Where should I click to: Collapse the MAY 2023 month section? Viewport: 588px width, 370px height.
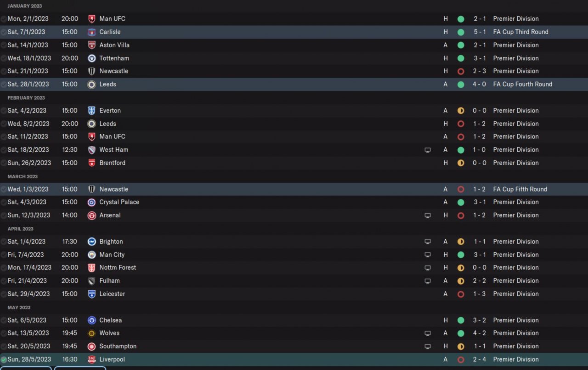pos(19,307)
